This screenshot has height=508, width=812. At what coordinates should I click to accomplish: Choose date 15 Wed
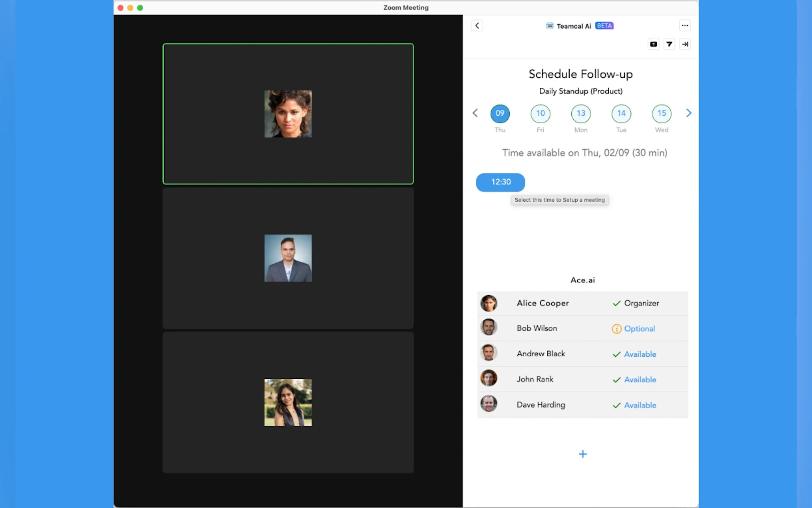tap(661, 114)
